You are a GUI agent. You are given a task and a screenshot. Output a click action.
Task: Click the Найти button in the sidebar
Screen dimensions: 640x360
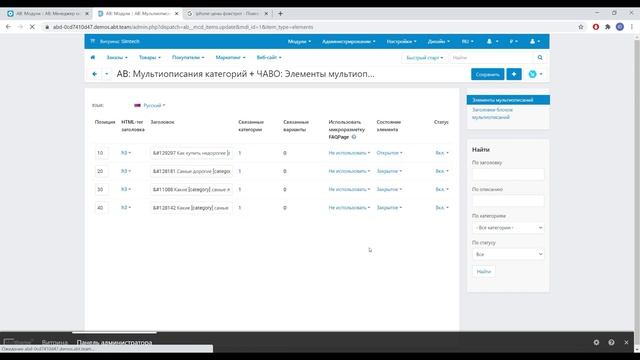[484, 271]
